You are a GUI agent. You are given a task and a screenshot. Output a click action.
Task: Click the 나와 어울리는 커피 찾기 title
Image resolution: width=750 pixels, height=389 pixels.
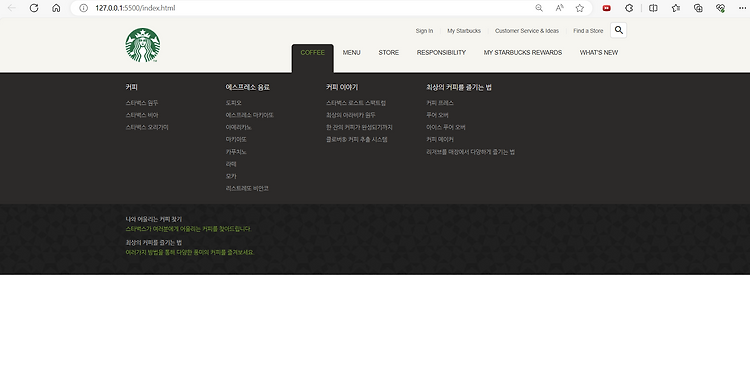tap(154, 219)
